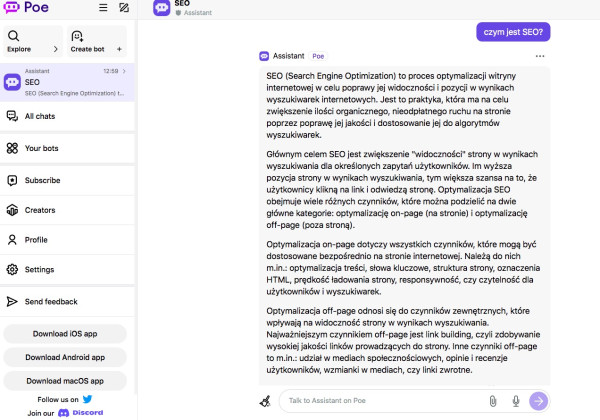Focus the Talk to Assistant input field
Image resolution: width=600 pixels, height=420 pixels.
pos(380,401)
